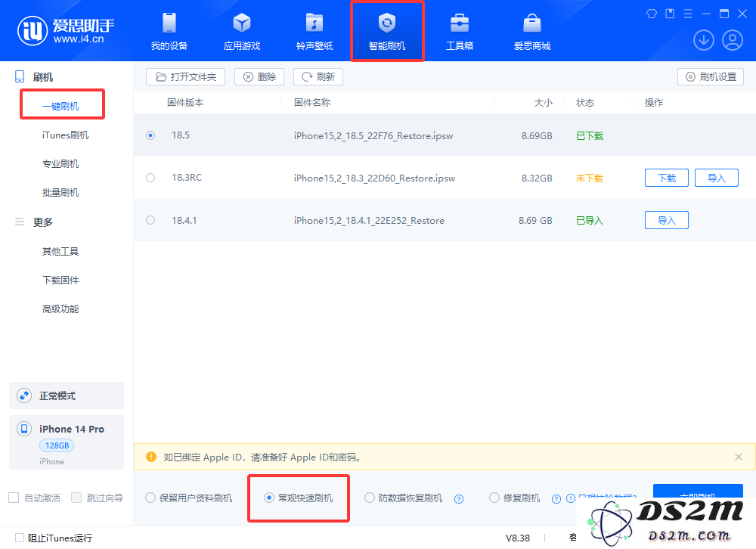756x549 pixels.
Task: Select the 18.5 firmware radio button
Action: click(150, 135)
